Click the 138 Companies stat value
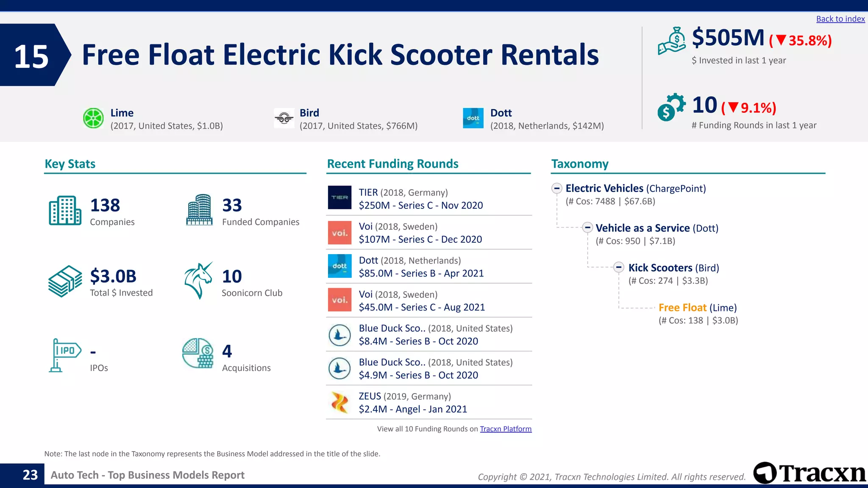This screenshot has width=868, height=488. pos(105,205)
